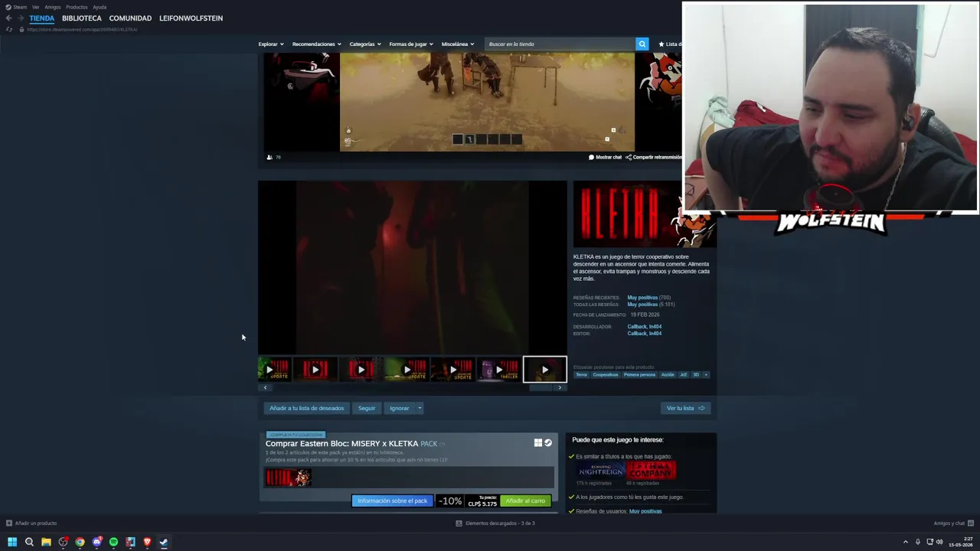Open the Callback, In404 developer link
Viewport: 980px width, 551px height.
644,327
